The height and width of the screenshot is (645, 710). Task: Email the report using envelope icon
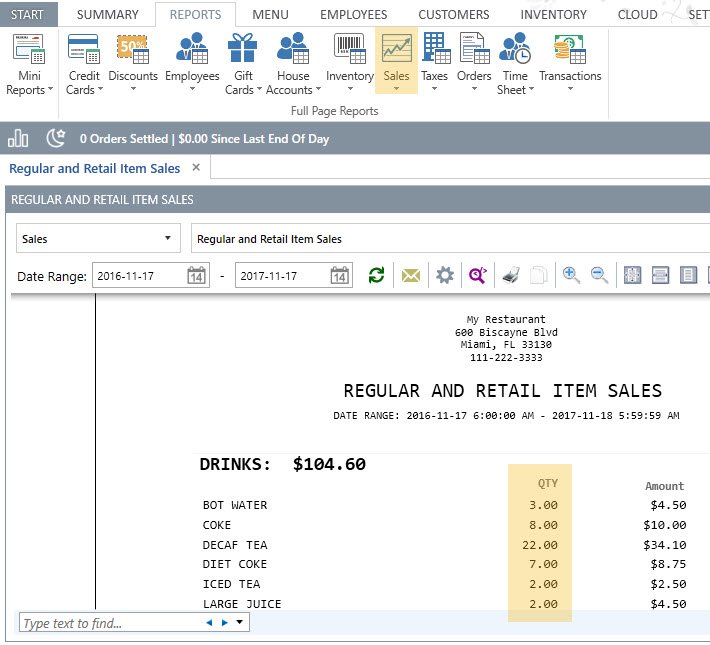pyautogui.click(x=410, y=276)
